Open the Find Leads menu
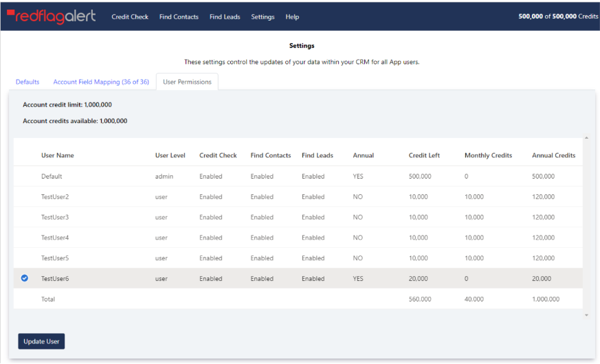The width and height of the screenshot is (600, 364). click(225, 16)
